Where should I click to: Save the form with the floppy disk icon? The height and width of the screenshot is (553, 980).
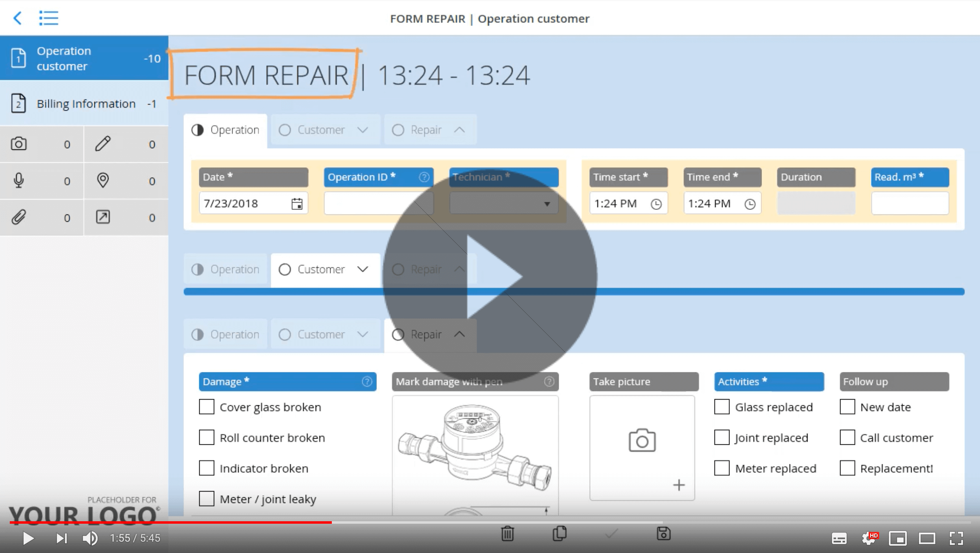pyautogui.click(x=663, y=533)
